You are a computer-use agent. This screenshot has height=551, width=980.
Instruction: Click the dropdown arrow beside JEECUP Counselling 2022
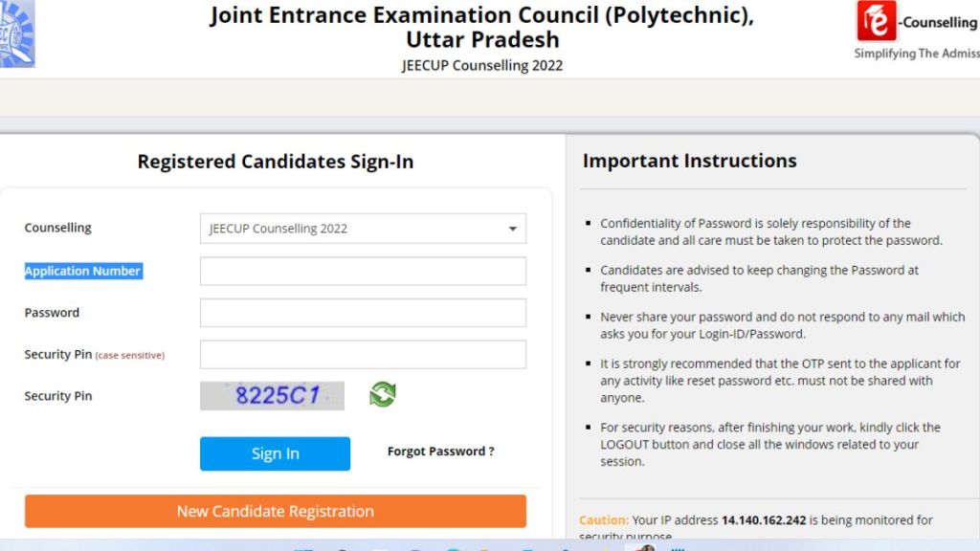(x=513, y=229)
